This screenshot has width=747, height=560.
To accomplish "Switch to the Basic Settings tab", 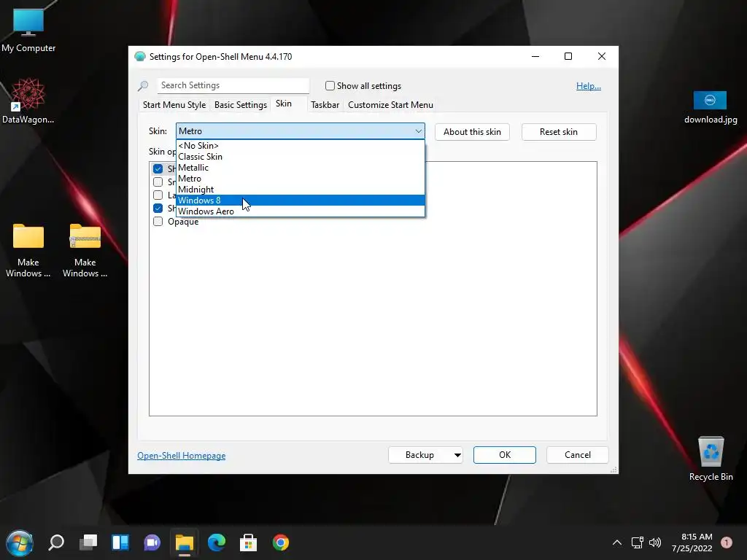I will (241, 105).
